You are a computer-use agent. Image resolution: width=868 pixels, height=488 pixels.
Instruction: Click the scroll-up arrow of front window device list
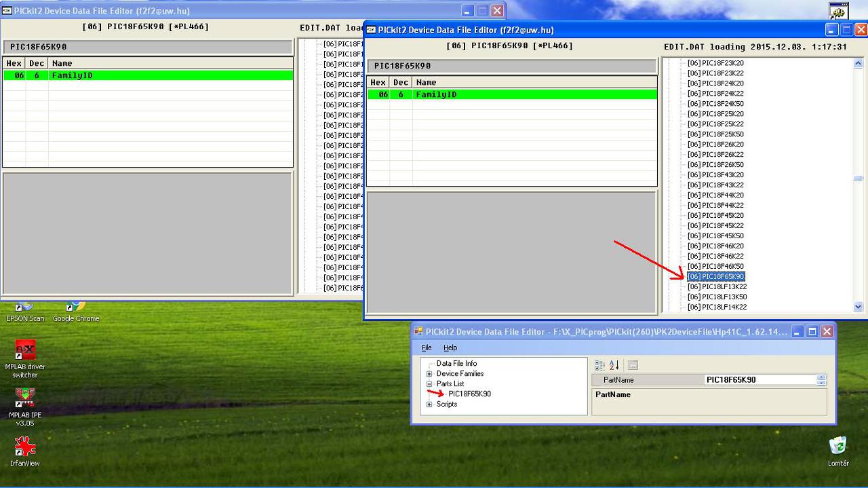coord(859,63)
